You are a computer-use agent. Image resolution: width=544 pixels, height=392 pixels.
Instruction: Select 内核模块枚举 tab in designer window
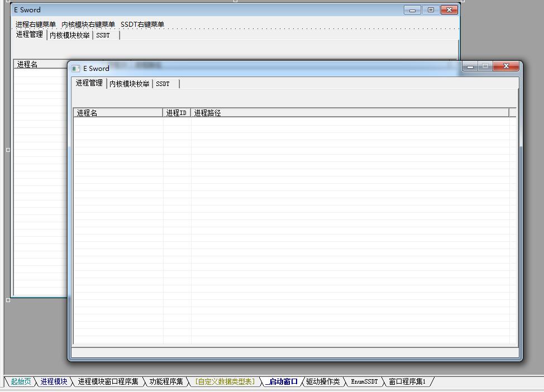[70, 35]
